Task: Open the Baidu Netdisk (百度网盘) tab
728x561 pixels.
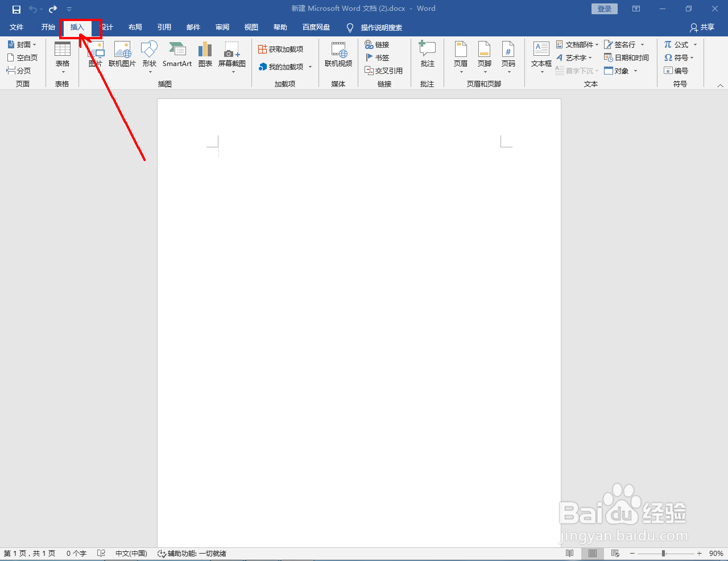Action: 316,27
